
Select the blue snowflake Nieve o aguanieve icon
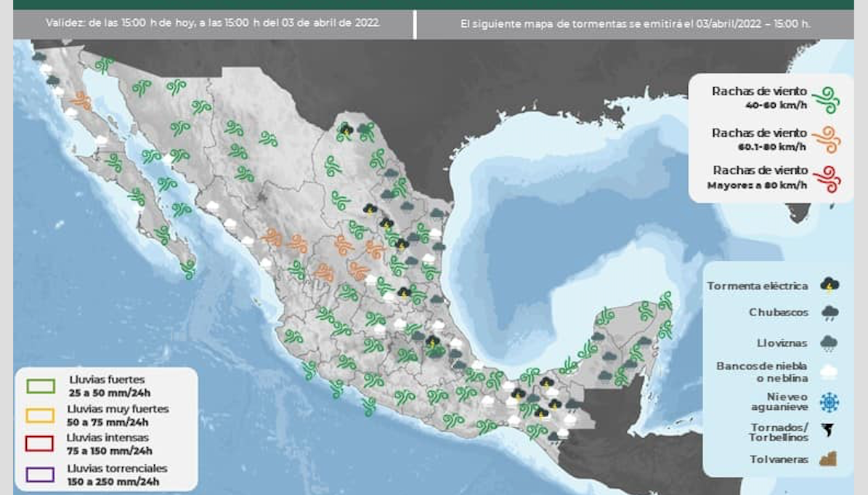click(x=829, y=402)
